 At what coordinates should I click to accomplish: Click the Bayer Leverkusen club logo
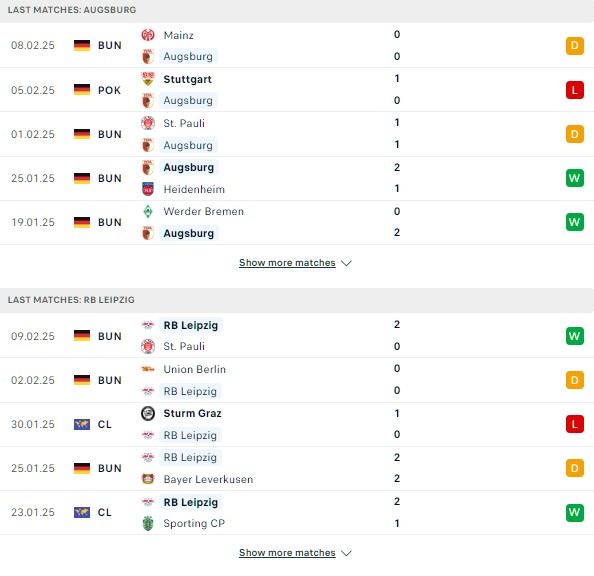pyautogui.click(x=148, y=479)
